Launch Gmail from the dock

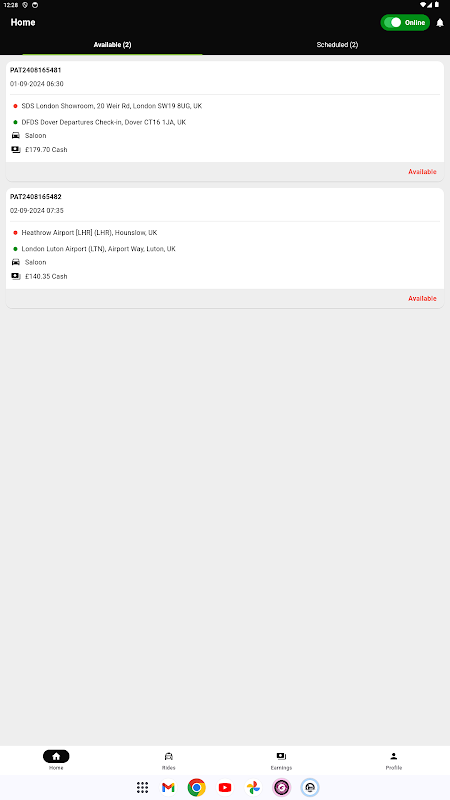point(168,787)
